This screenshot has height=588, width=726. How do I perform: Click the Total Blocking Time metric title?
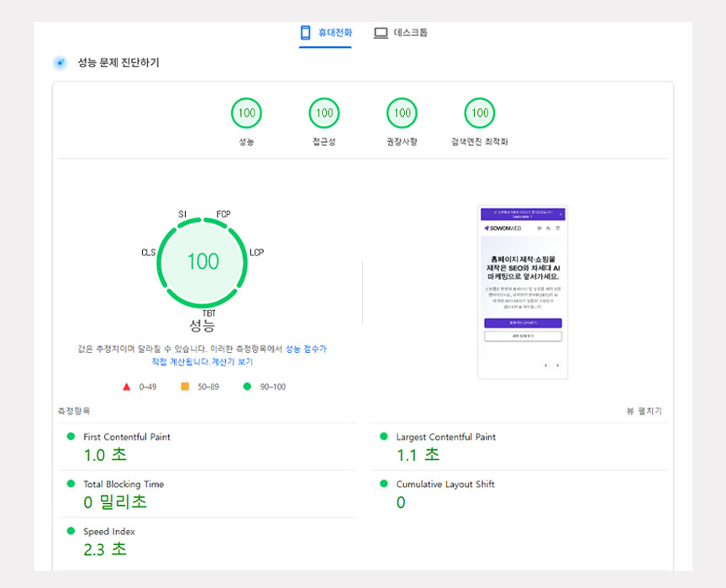click(124, 485)
